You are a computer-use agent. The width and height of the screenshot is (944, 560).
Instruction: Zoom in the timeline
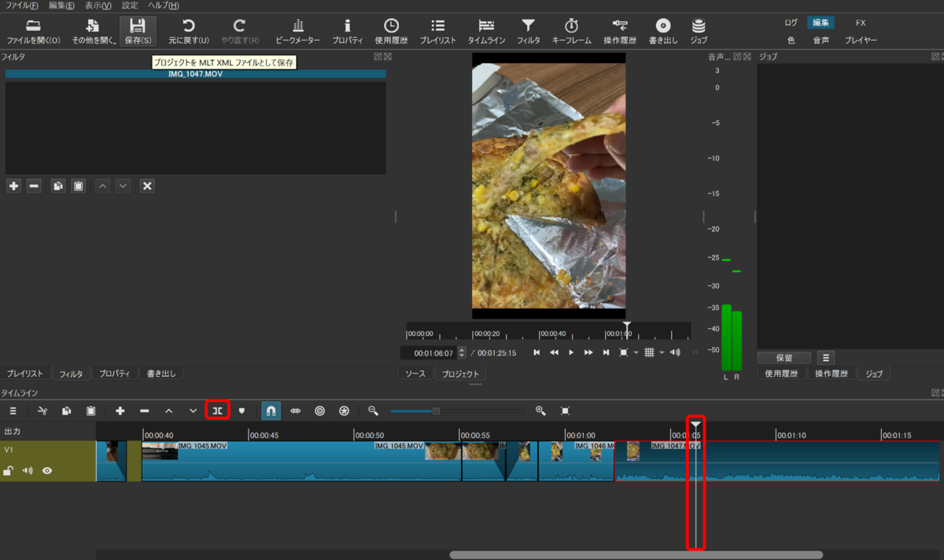pos(540,411)
